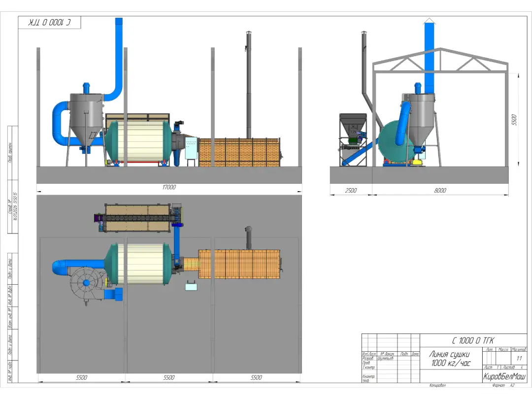Select the 'С 1000 О ТГК' title block designation
The height and width of the screenshot is (399, 532).
pos(472,340)
